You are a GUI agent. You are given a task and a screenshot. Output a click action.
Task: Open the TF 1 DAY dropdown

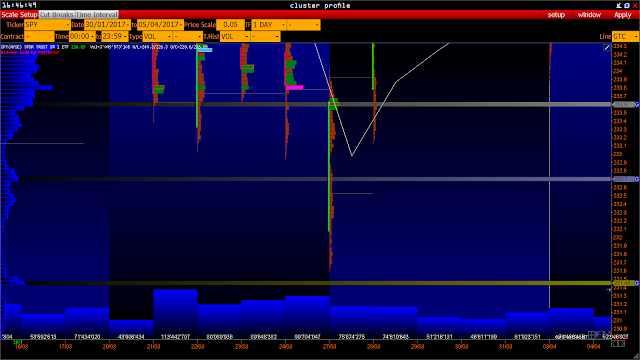(269, 25)
